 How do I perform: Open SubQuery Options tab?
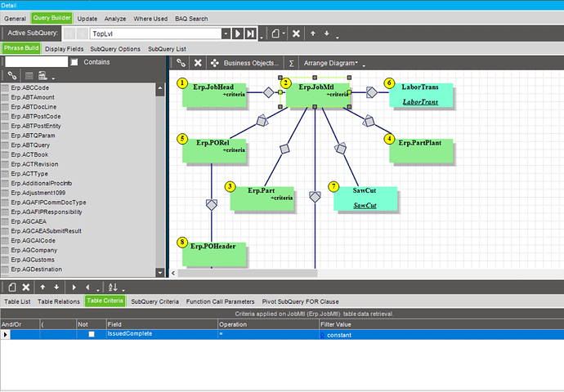(x=115, y=49)
